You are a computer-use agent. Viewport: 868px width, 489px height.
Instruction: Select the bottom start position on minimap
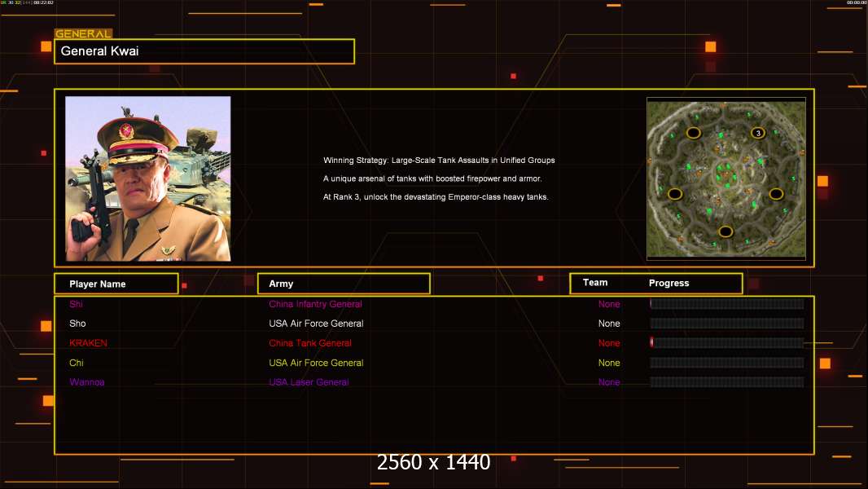point(726,231)
